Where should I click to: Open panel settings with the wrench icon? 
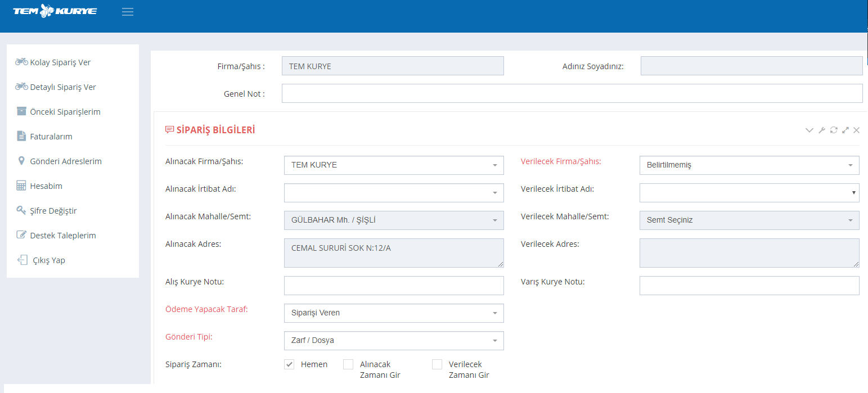pos(821,130)
